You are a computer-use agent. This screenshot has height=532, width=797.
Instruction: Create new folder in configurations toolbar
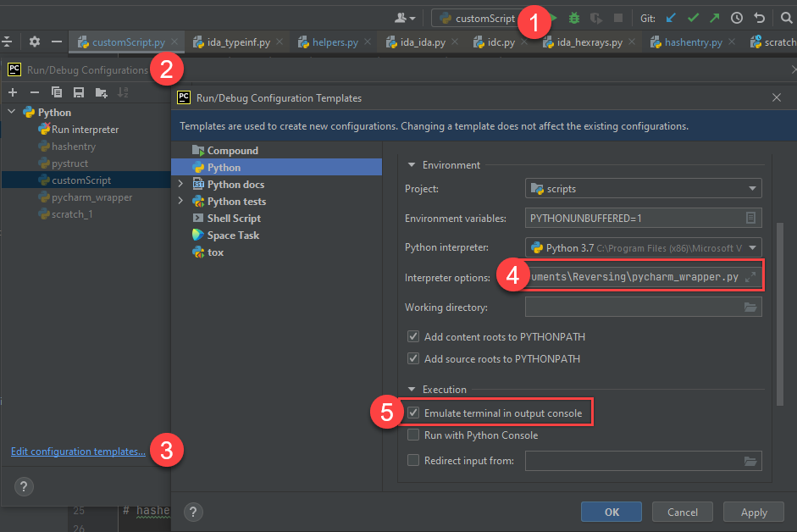coord(101,92)
